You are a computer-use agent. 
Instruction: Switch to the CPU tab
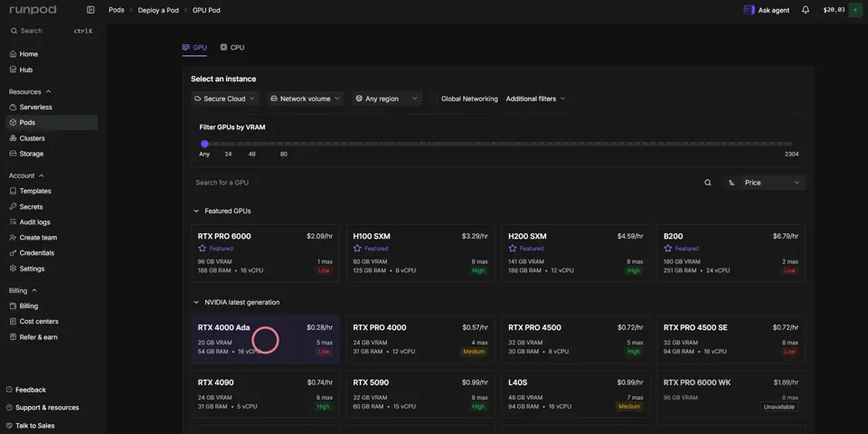232,48
